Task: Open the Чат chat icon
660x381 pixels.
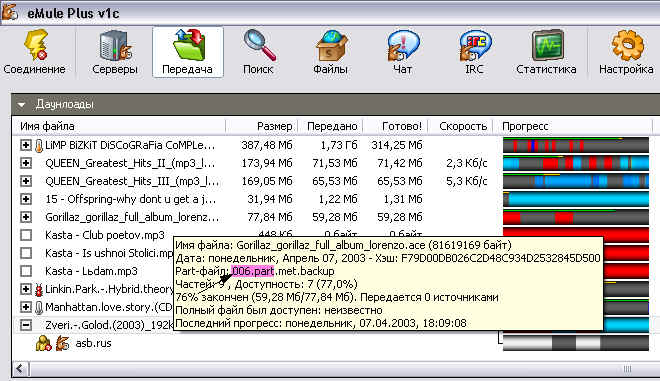Action: 403,52
